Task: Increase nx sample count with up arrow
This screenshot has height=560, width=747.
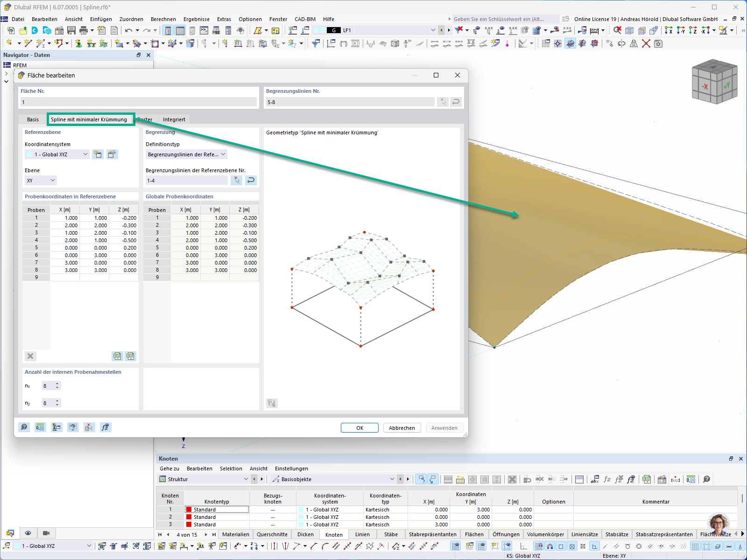Action: tap(57, 383)
